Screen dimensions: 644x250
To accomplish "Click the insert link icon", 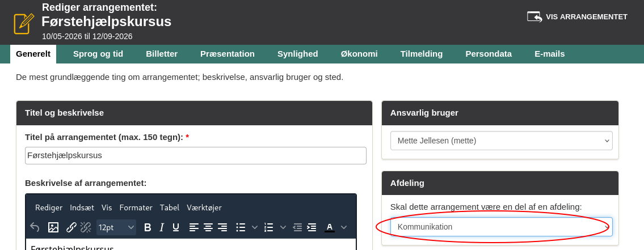I will click(x=71, y=227).
